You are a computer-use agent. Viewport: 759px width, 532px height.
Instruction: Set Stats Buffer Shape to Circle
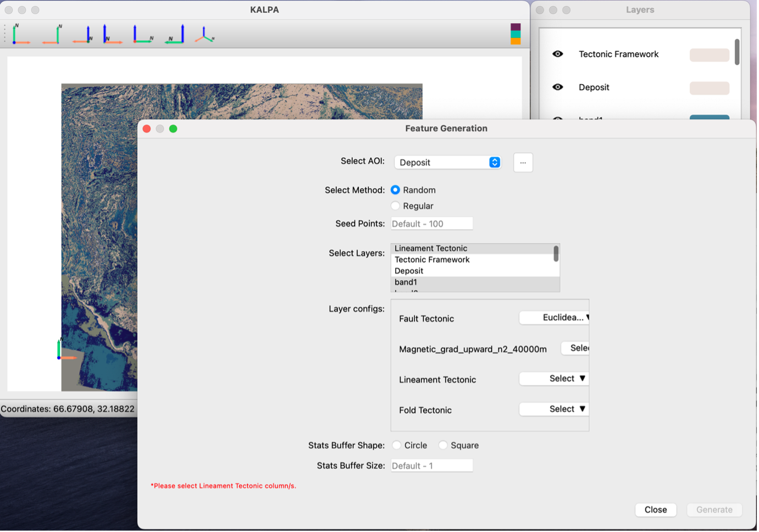396,445
